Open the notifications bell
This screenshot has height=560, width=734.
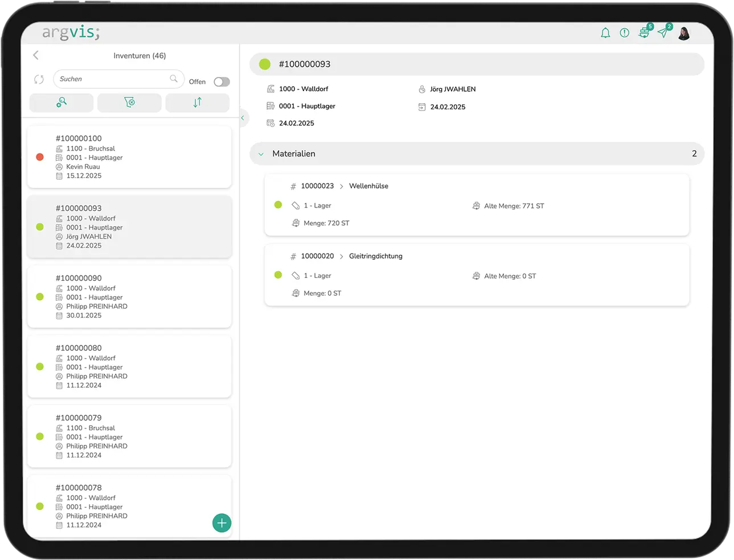[605, 33]
